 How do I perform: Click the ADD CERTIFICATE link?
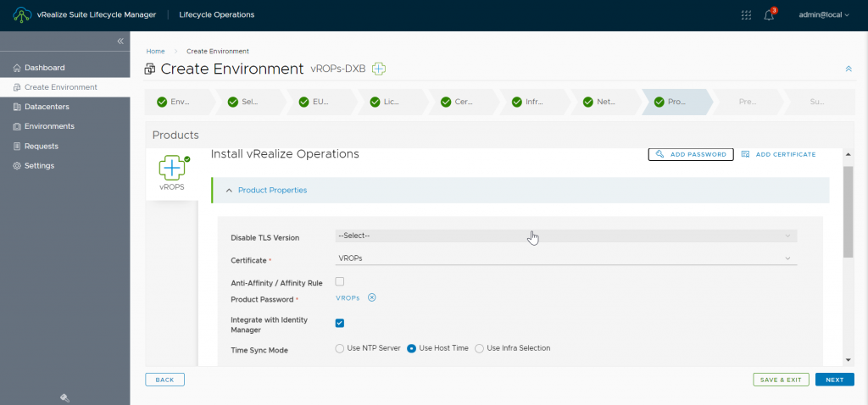786,154
